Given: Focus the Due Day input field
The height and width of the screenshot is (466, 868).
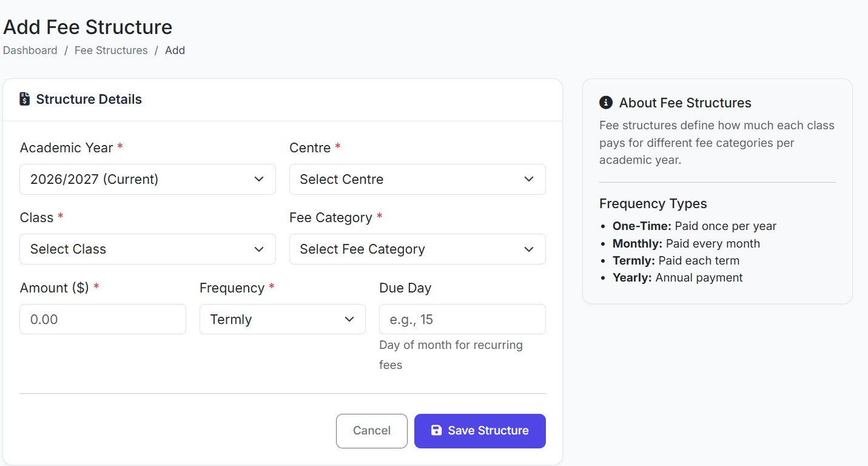Looking at the screenshot, I should click(x=462, y=319).
